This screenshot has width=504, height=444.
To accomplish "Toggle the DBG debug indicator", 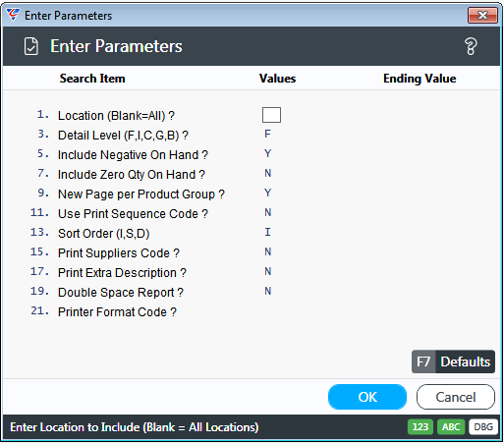I will (x=483, y=427).
